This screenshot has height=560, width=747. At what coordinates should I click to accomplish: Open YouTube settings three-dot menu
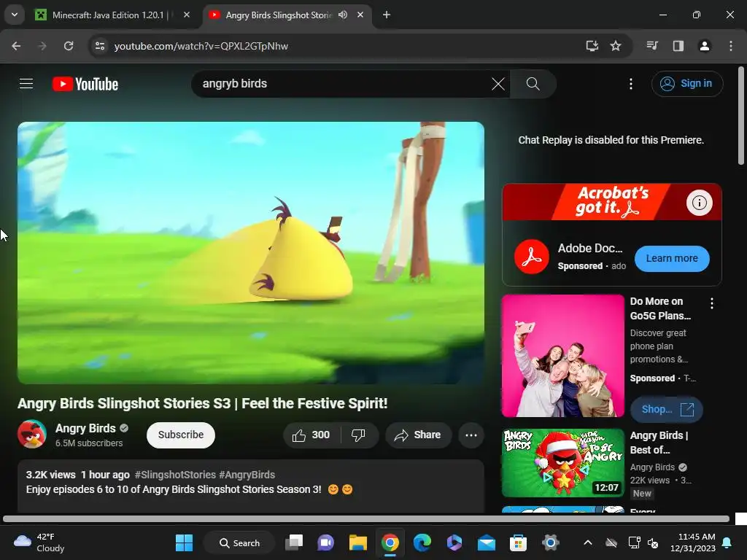click(x=631, y=84)
